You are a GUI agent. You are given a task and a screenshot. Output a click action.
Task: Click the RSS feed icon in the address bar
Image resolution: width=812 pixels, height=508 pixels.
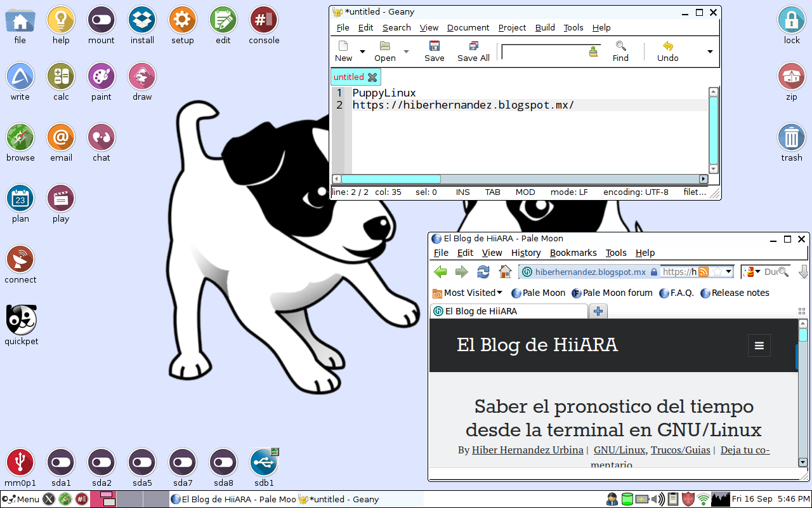click(x=704, y=272)
